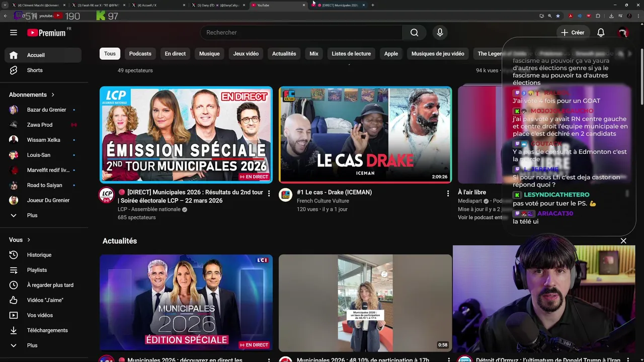Screen dimensions: 644x362
Task: Bookmark page with star icon
Action: tap(558, 16)
